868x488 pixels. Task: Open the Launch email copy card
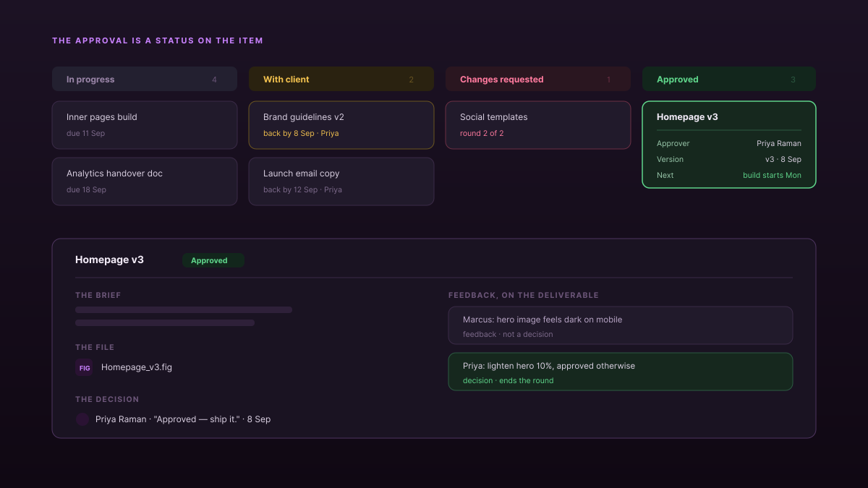(341, 181)
